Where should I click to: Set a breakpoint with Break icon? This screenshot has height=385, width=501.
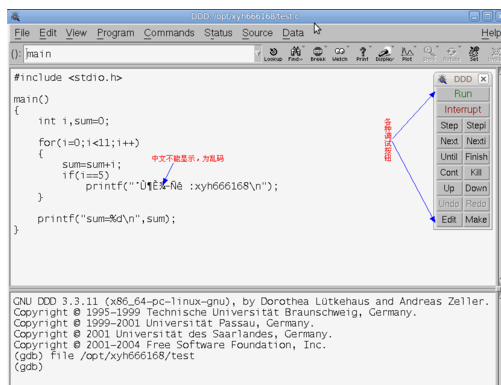click(318, 54)
